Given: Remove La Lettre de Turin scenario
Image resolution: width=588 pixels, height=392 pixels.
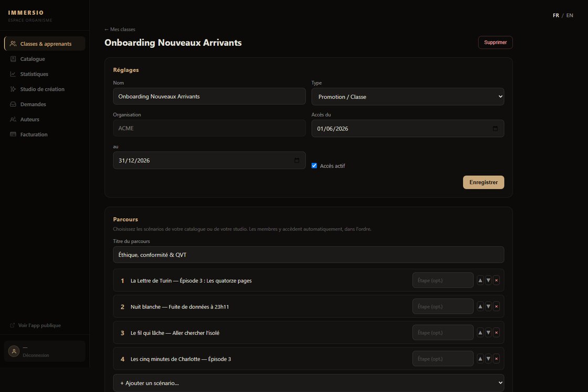Looking at the screenshot, I should 496,280.
